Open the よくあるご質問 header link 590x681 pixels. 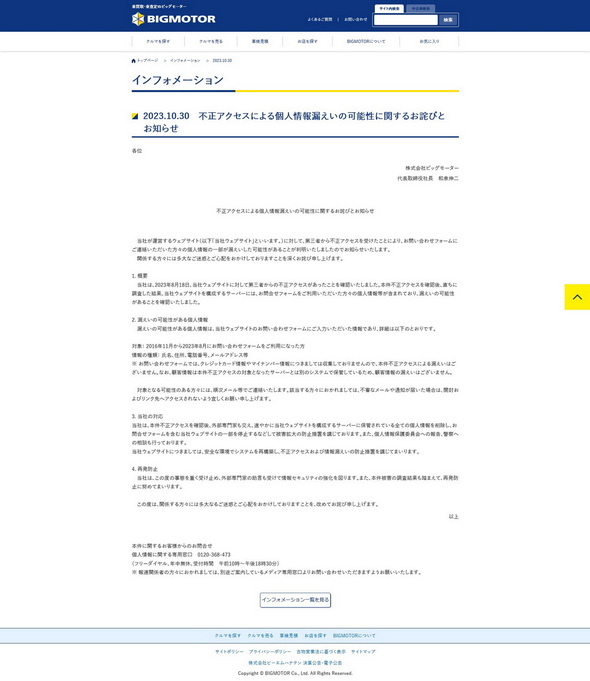pyautogui.click(x=320, y=20)
